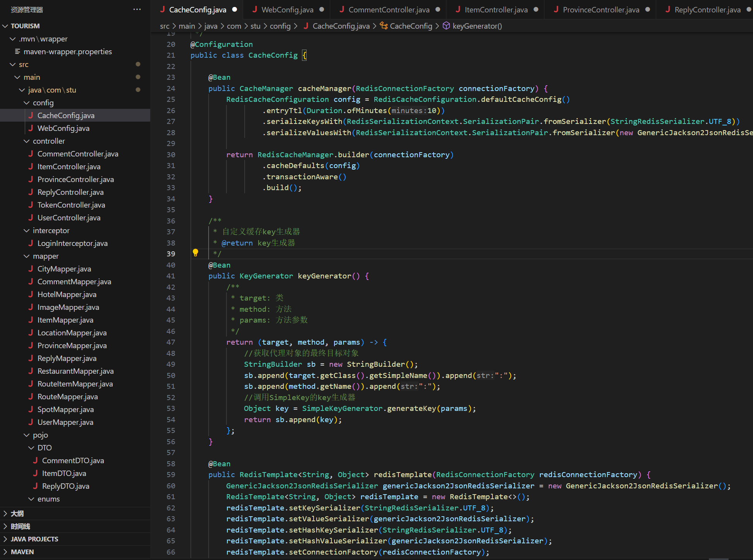Switch to the CommentController.java editor tab

[389, 9]
